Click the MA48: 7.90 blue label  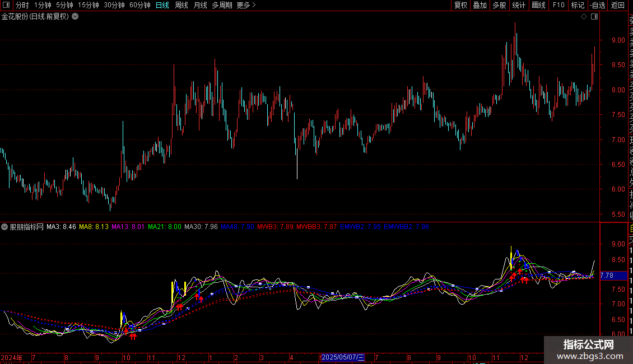click(238, 227)
